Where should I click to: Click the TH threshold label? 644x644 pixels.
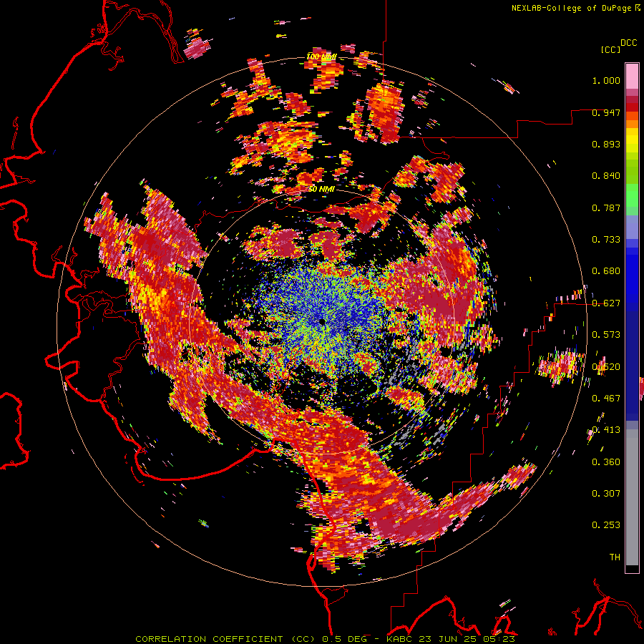point(615,557)
